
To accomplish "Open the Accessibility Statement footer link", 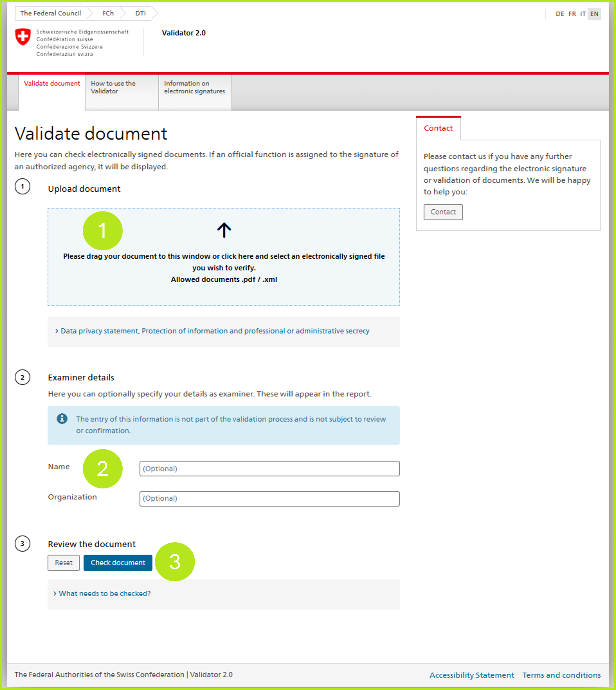I will click(x=471, y=675).
